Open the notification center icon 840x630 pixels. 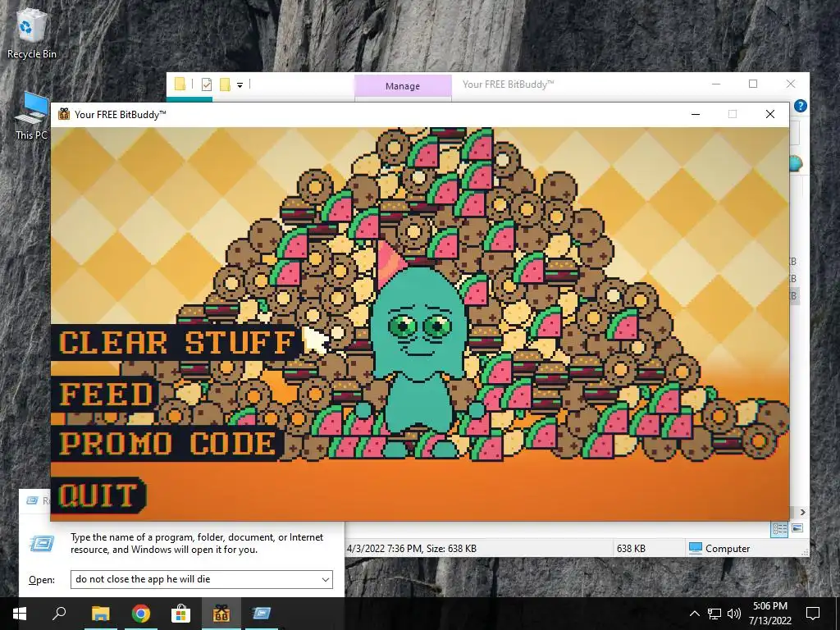[x=813, y=614]
